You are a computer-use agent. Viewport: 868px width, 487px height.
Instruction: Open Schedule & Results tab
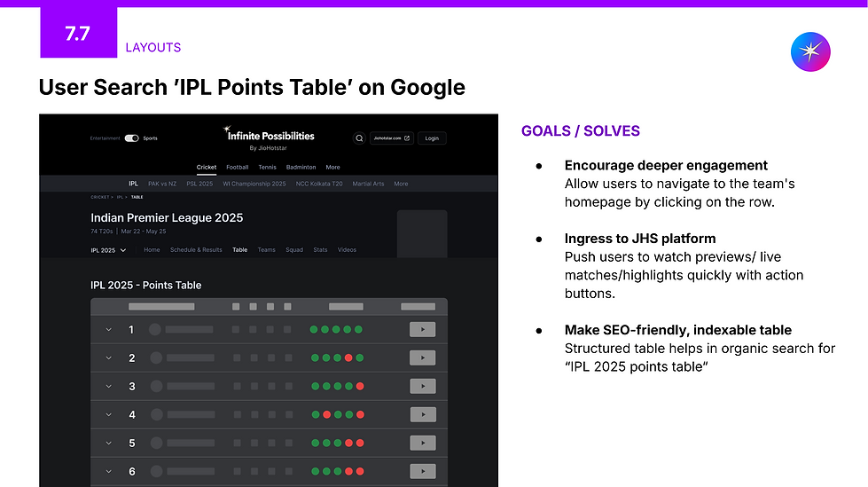coord(196,250)
